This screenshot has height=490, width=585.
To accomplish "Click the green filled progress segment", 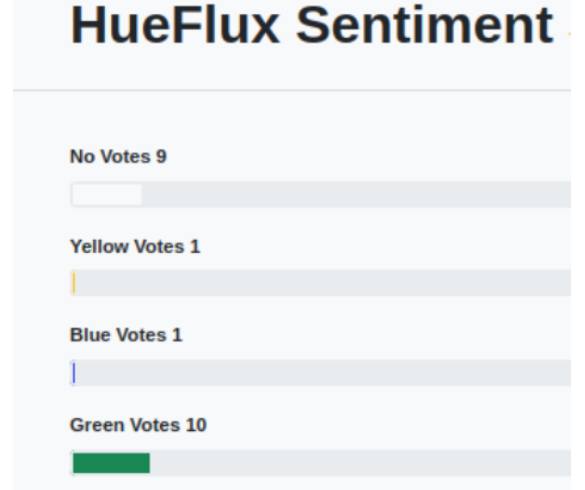I will [111, 463].
